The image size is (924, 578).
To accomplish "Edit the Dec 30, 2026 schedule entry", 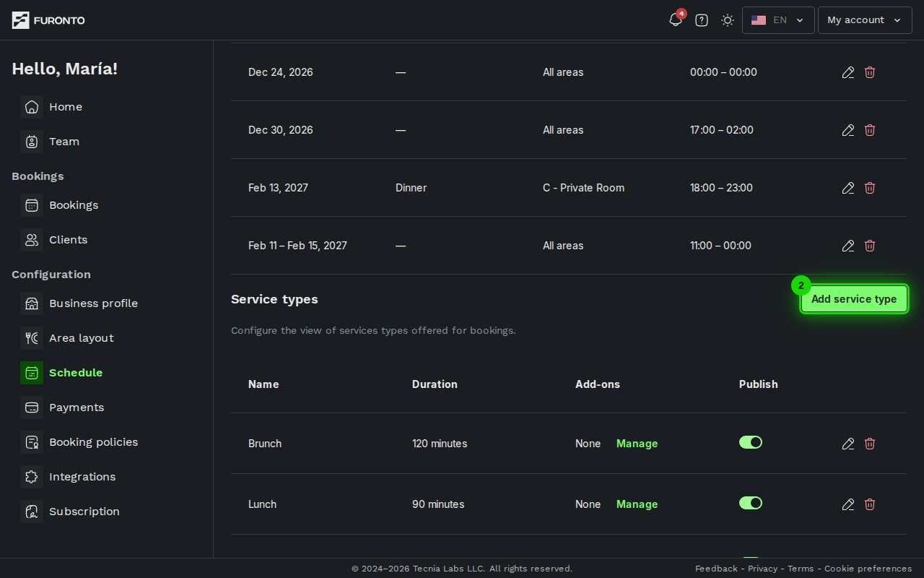I will (848, 130).
